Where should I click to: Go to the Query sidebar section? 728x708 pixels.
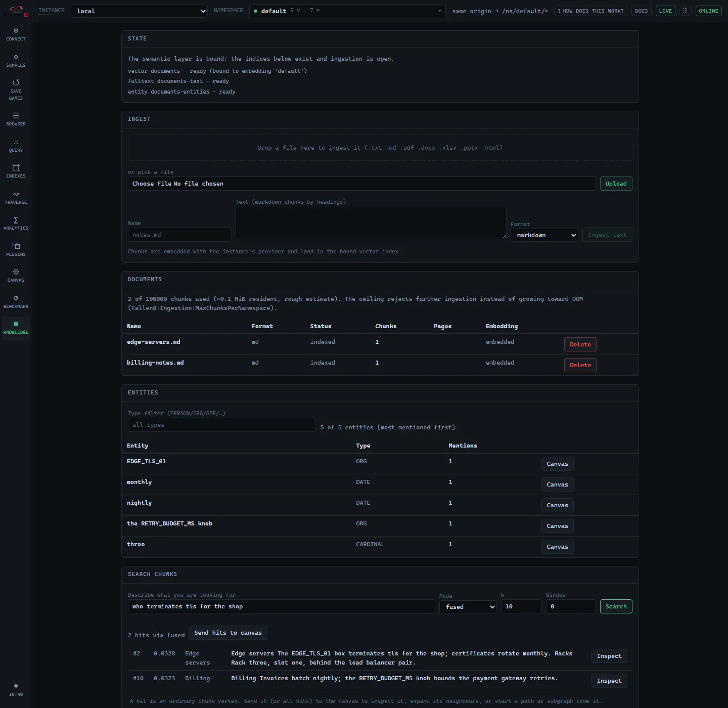click(x=16, y=146)
